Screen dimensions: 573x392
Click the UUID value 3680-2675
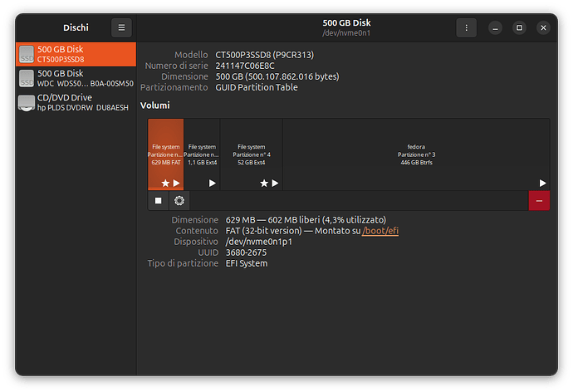pos(246,252)
